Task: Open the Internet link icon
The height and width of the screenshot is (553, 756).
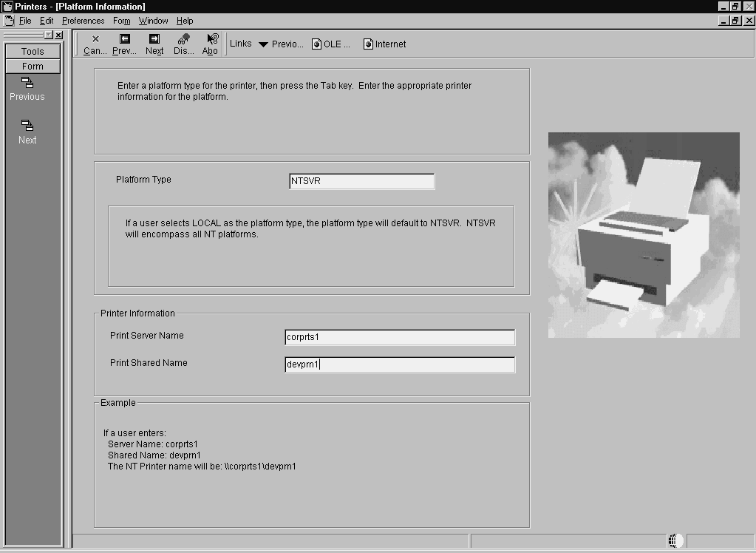Action: [368, 44]
